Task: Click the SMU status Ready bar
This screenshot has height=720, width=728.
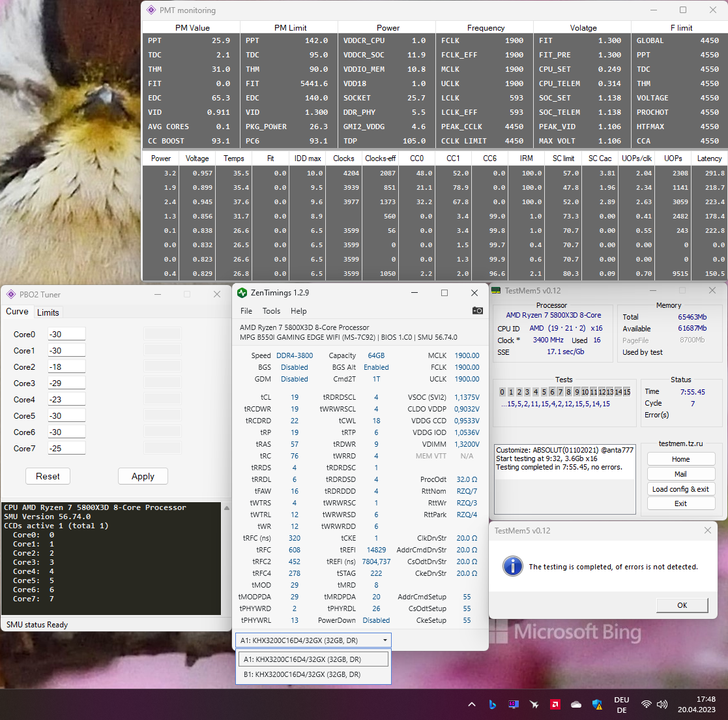Action: point(115,624)
